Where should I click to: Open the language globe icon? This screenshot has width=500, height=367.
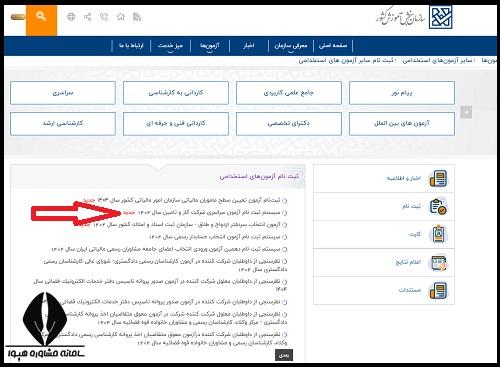click(x=71, y=17)
